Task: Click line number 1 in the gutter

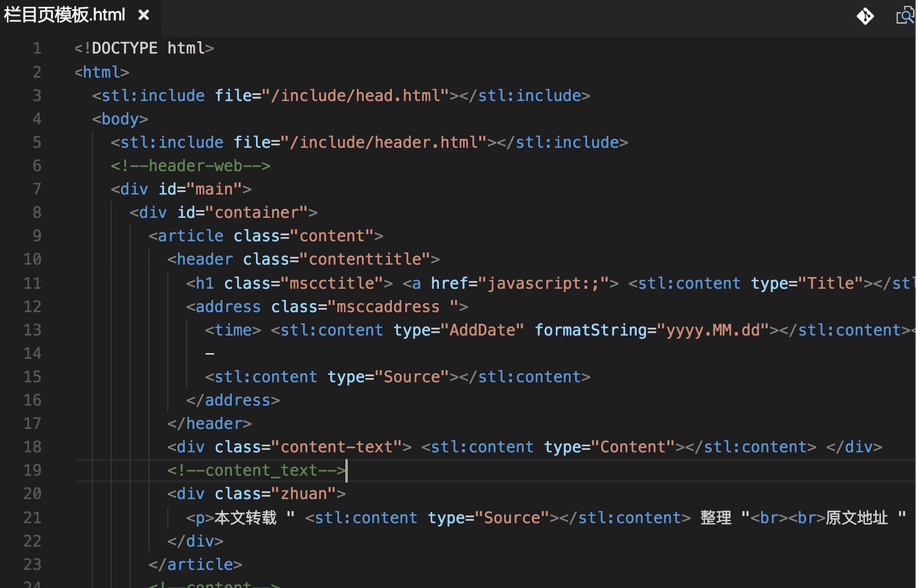Action: click(37, 48)
